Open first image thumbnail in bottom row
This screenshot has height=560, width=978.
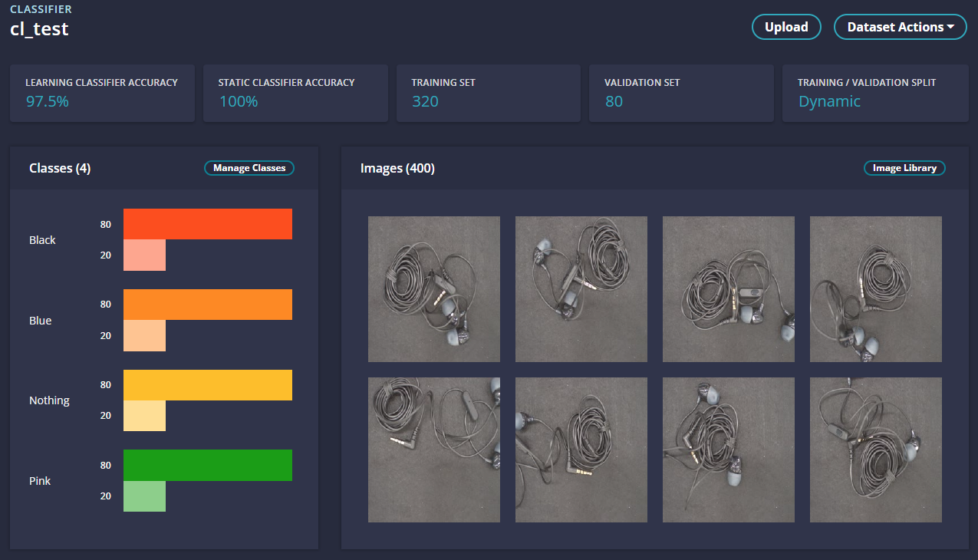coord(434,450)
